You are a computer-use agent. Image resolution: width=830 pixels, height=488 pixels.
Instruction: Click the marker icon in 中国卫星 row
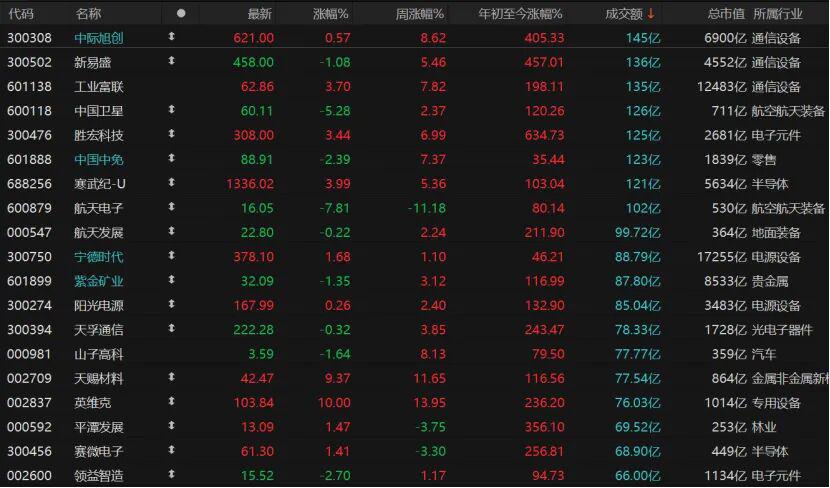171,110
